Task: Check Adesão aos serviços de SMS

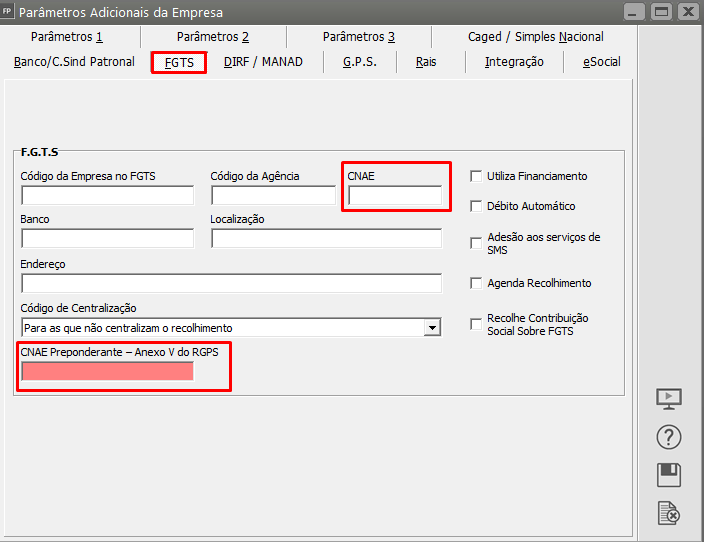Action: click(476, 243)
